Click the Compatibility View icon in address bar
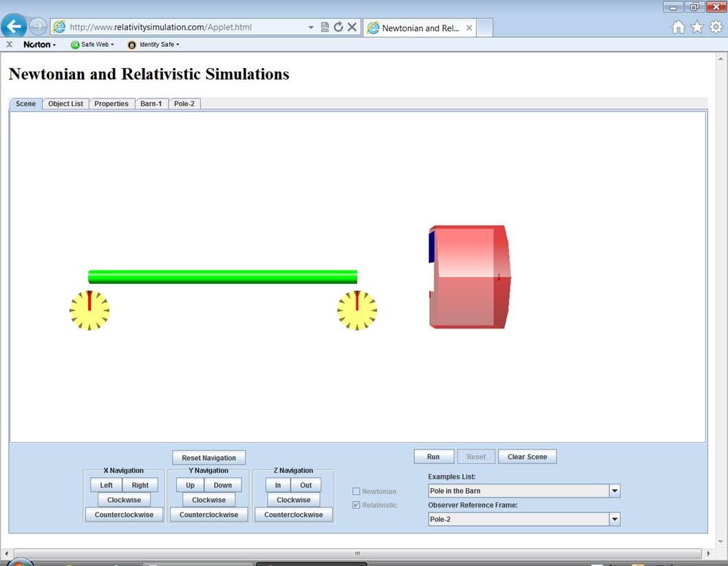The height and width of the screenshot is (566, 728). click(x=325, y=28)
